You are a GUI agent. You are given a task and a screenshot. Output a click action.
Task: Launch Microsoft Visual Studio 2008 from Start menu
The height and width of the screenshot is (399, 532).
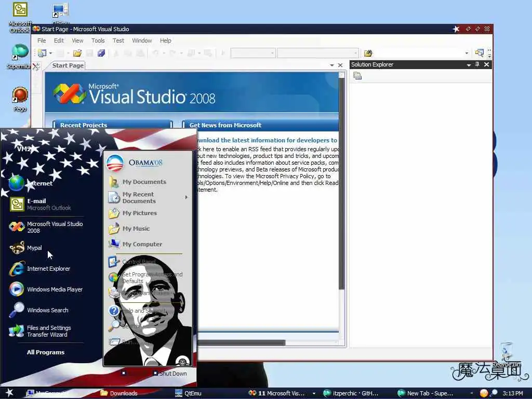[46, 227]
